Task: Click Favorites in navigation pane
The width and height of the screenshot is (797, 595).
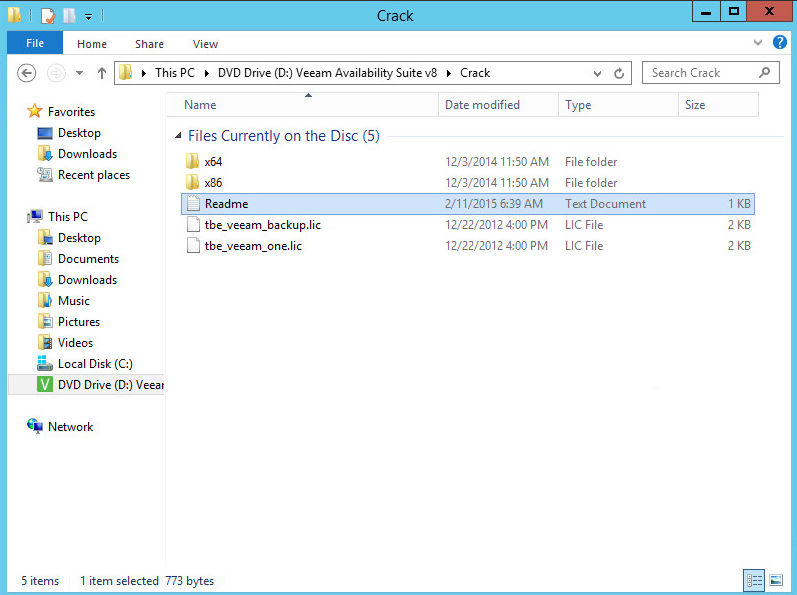Action: point(71,112)
